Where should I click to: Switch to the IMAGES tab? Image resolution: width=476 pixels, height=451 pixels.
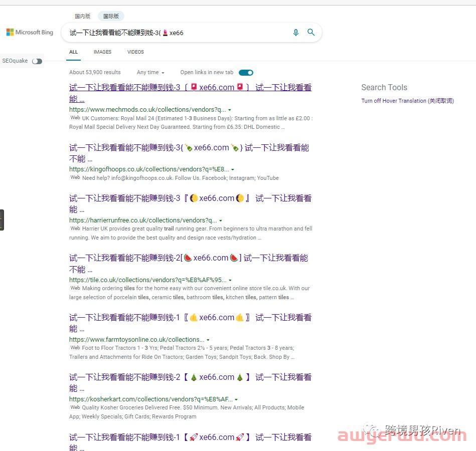[102, 52]
